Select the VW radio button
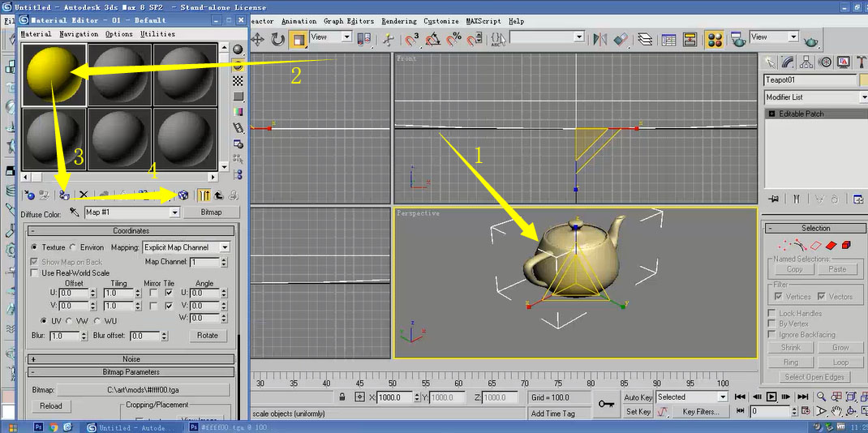868x433 pixels. (69, 321)
